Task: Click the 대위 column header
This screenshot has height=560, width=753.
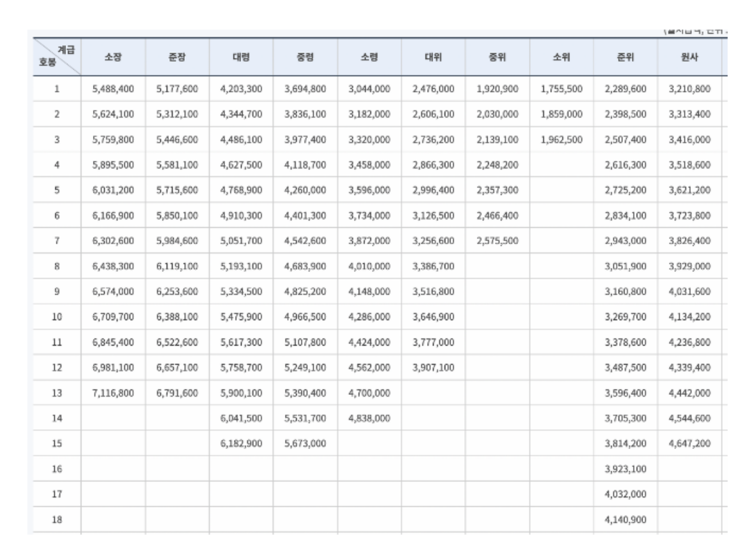Action: (433, 57)
